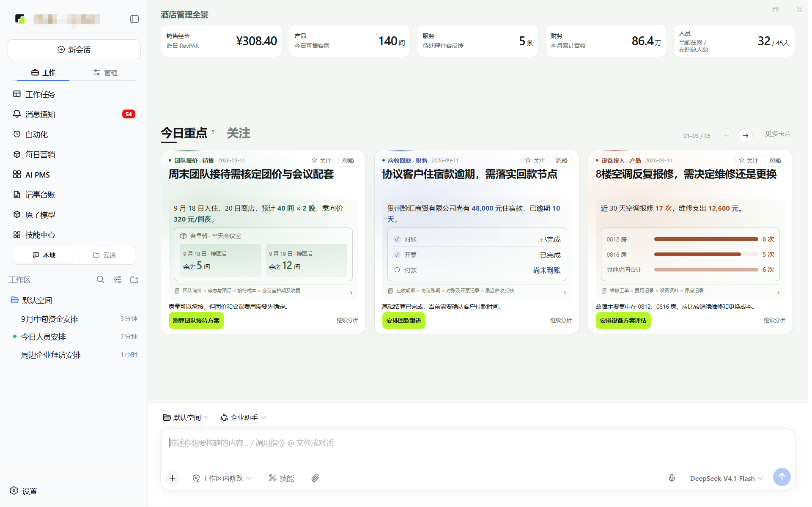Viewport: 812px width, 507px height.
Task: Click the 新会话 button
Action: pyautogui.click(x=74, y=49)
